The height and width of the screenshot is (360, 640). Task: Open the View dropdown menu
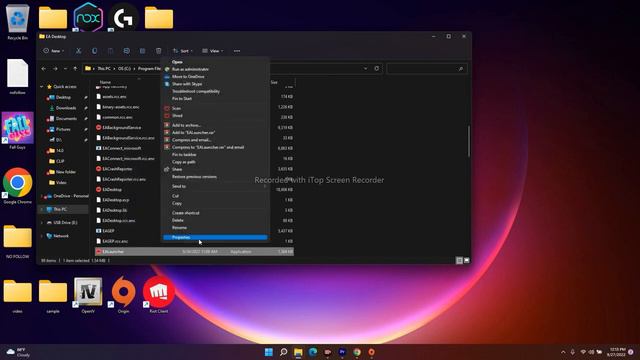(213, 51)
